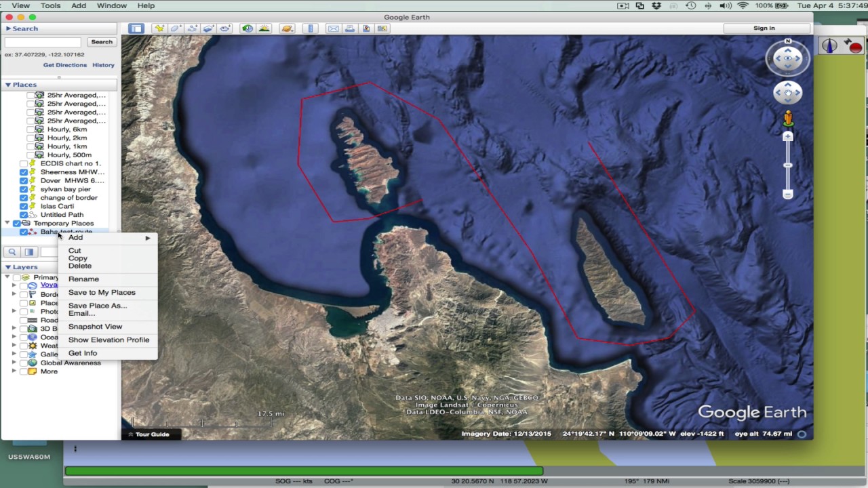This screenshot has height=488, width=868.
Task: Uncheck change of border checkbox
Action: click(x=24, y=198)
